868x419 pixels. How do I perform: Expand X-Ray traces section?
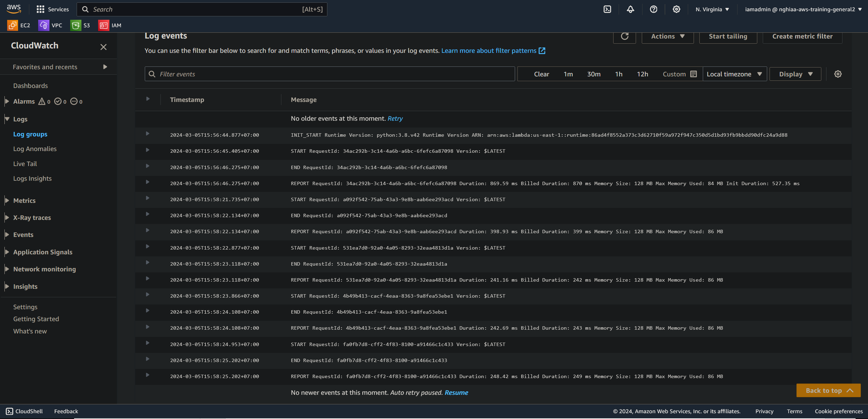7,218
